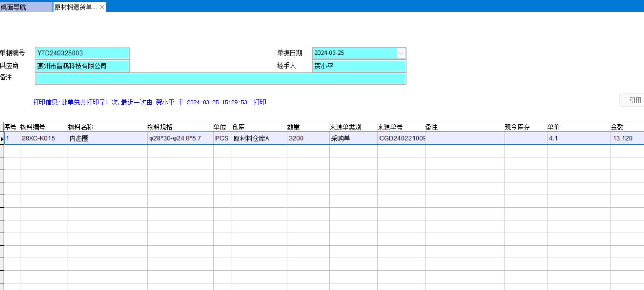Screen dimensions: 644x290
Task: Click the 单据编号 field YTD240325003
Action: [82, 53]
